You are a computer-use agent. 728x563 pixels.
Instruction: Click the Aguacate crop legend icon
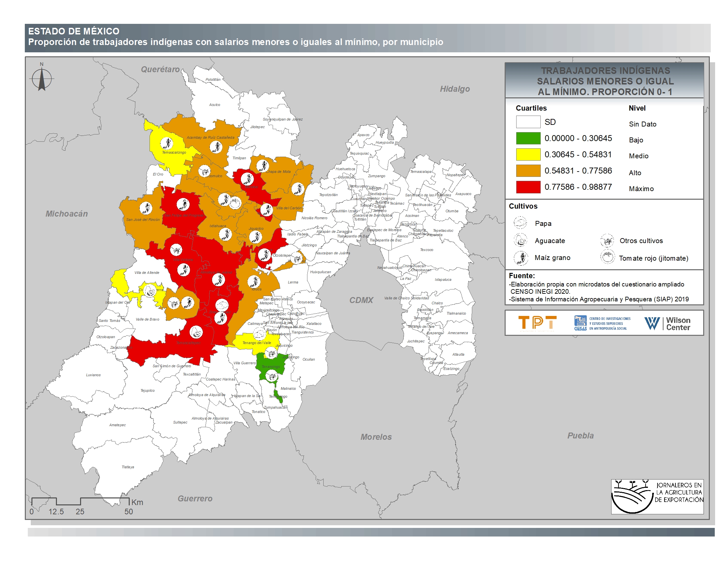[x=520, y=240]
